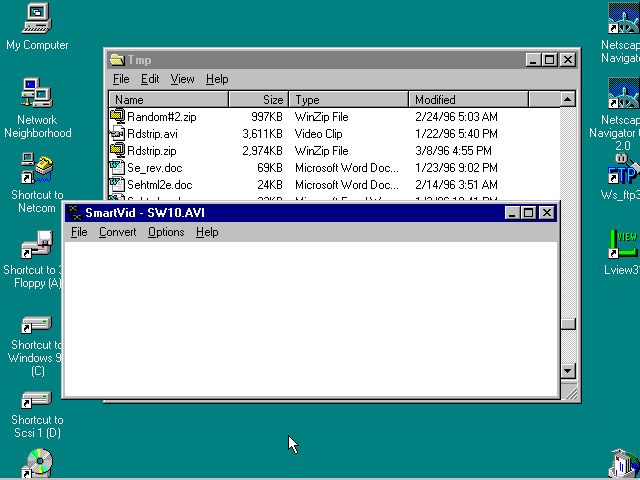Open SmartVid Options menu
The width and height of the screenshot is (640, 480).
tap(166, 232)
